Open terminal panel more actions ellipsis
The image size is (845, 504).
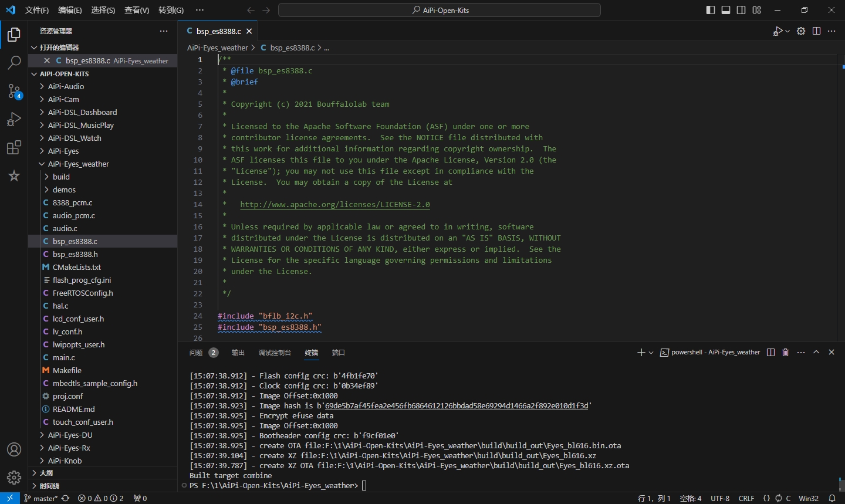click(x=801, y=352)
